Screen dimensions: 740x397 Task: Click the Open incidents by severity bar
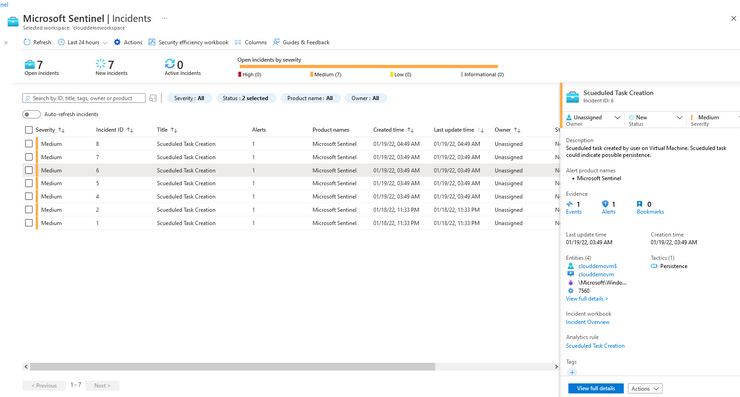coord(368,67)
